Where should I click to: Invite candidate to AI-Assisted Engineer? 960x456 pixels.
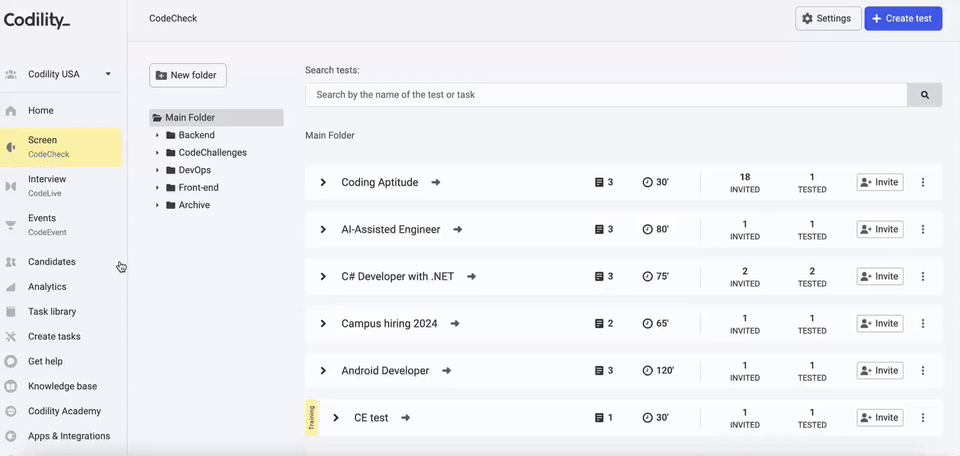coord(880,230)
